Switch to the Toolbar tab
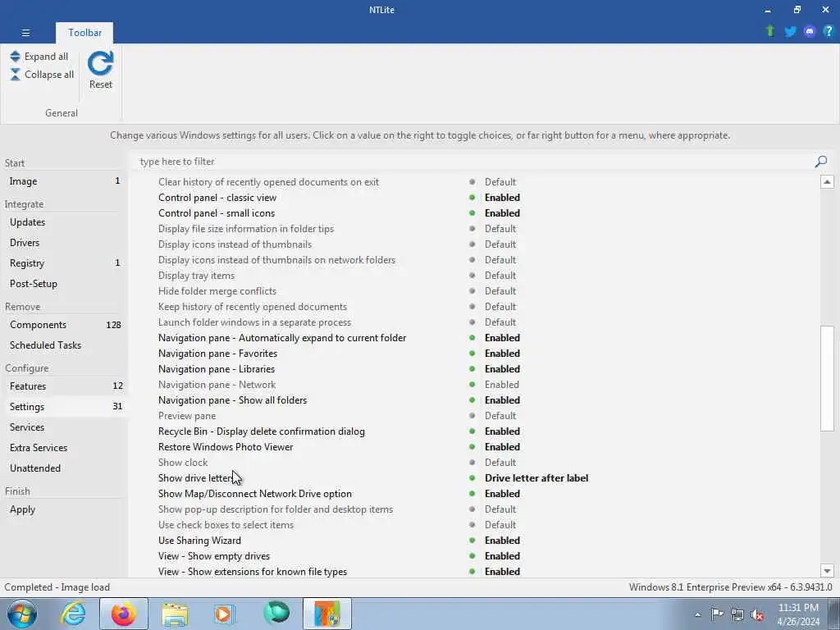This screenshot has width=840, height=630. 84,33
